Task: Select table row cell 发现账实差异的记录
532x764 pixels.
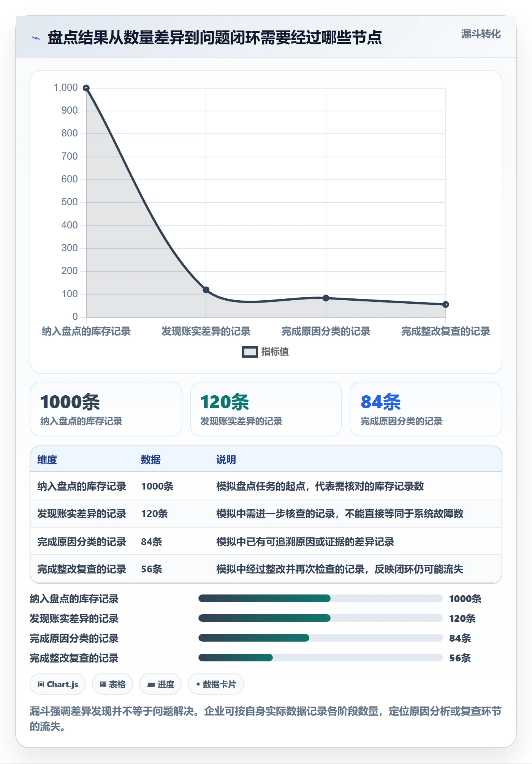Action: click(x=82, y=514)
